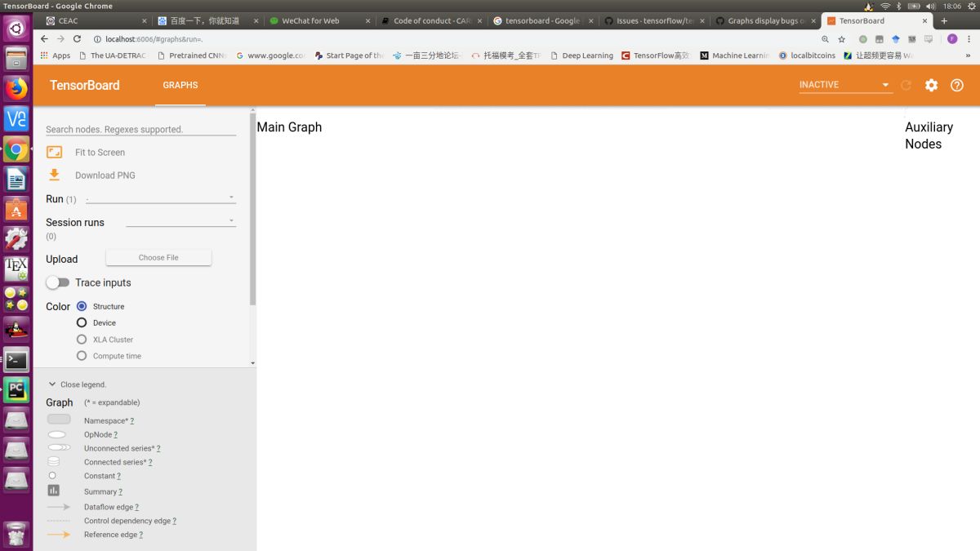
Task: Select Device color option
Action: click(82, 322)
